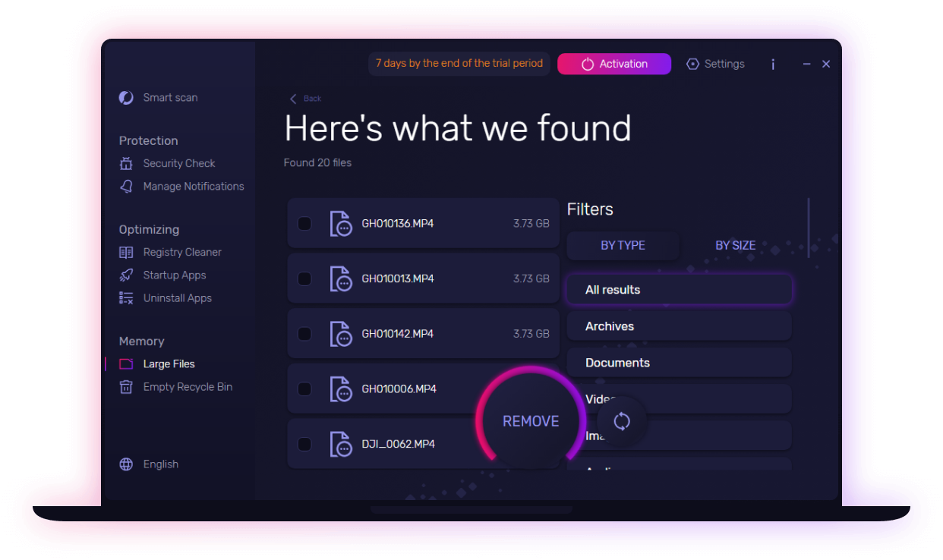Select the Startup Apps rocket icon
943x560 pixels.
(126, 275)
